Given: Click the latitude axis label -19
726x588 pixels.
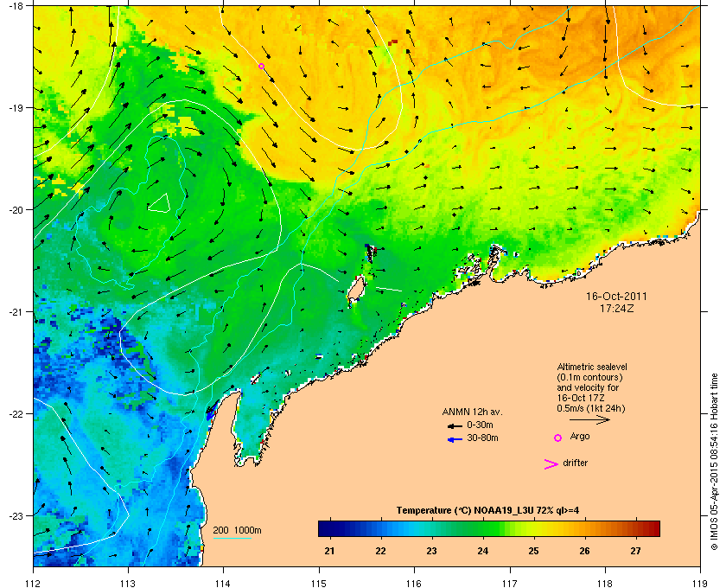Looking at the screenshot, I should click(x=15, y=107).
